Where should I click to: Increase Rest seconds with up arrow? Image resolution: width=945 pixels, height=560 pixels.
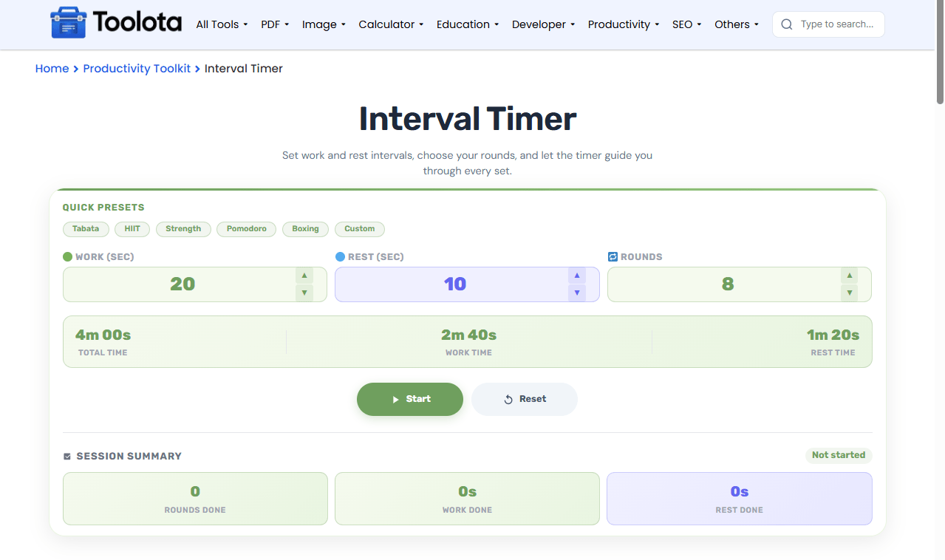click(x=577, y=276)
